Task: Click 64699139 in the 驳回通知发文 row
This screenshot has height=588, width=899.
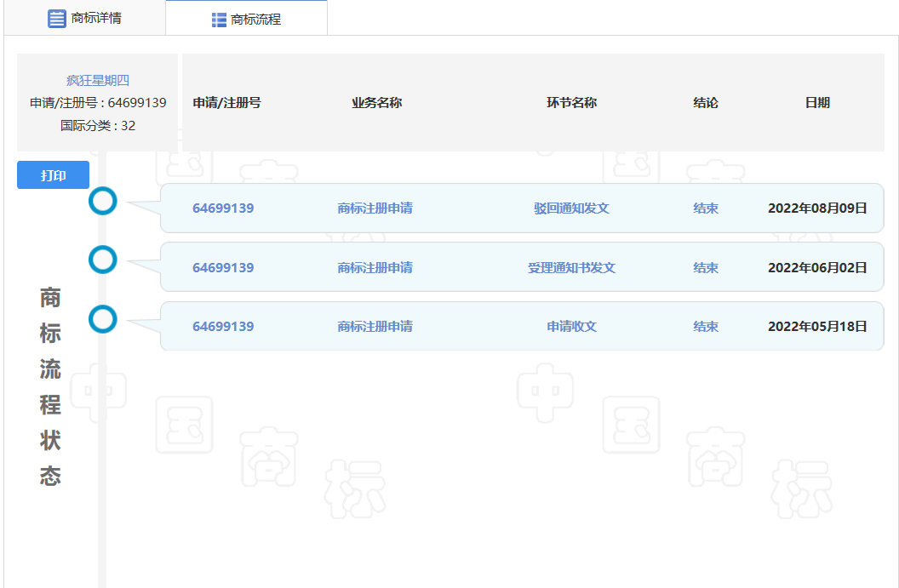Action: (223, 208)
